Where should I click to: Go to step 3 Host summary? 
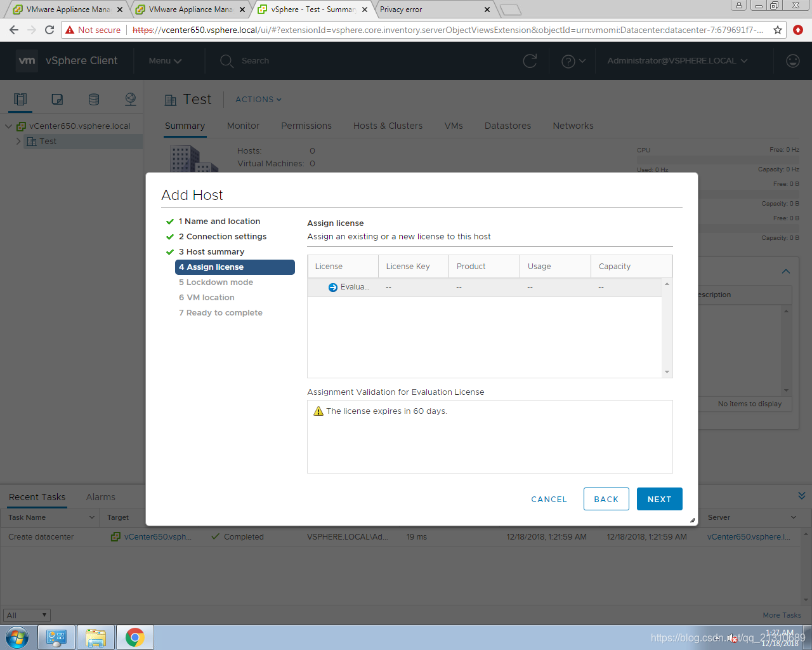[211, 252]
